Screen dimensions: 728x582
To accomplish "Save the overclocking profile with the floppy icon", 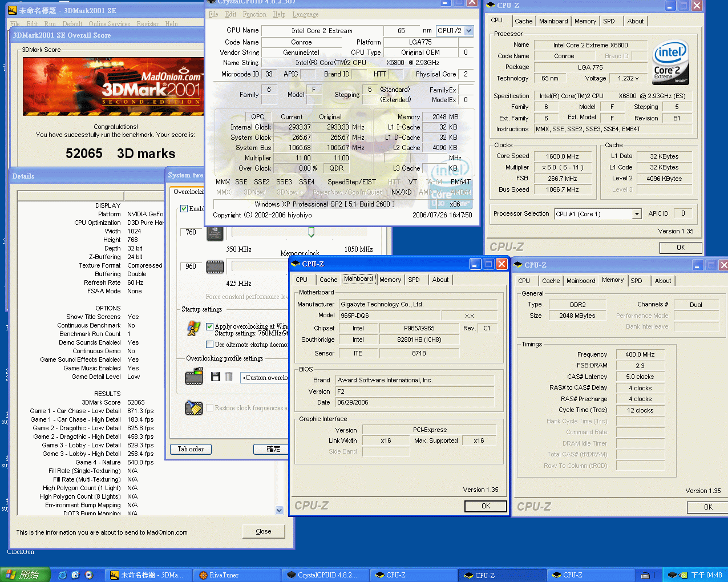I will 216,377.
